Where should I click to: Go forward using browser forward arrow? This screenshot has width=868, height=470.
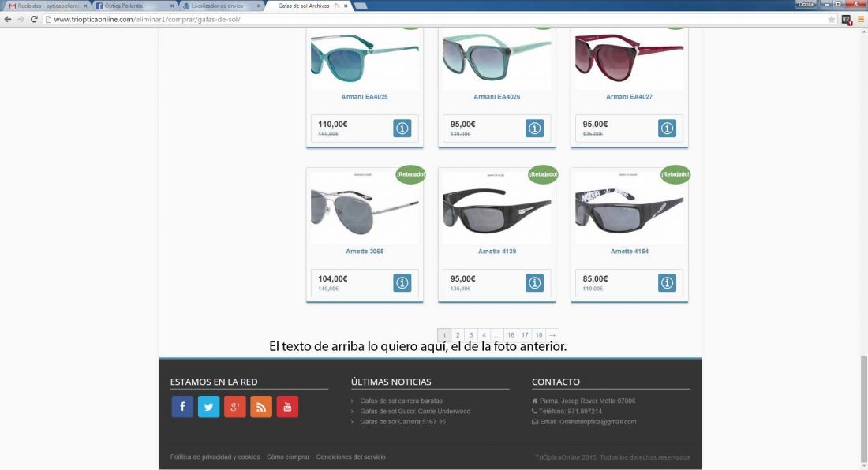tap(21, 20)
